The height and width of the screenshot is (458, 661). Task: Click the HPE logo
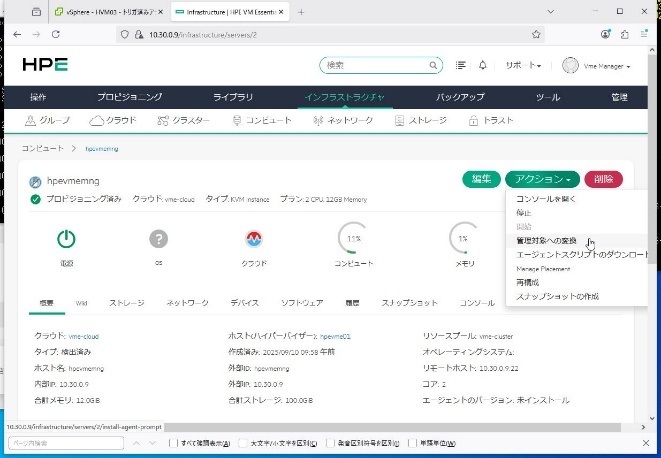tap(47, 66)
